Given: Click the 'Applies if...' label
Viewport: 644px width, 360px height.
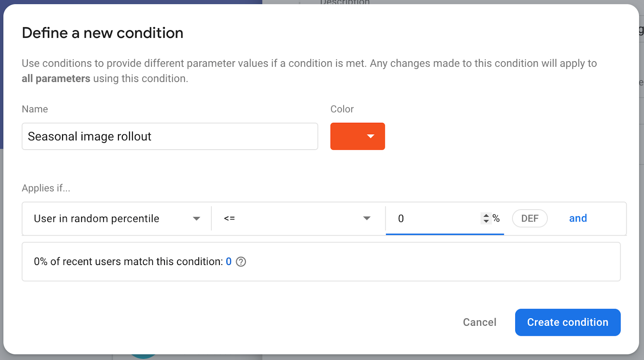Looking at the screenshot, I should pos(46,188).
